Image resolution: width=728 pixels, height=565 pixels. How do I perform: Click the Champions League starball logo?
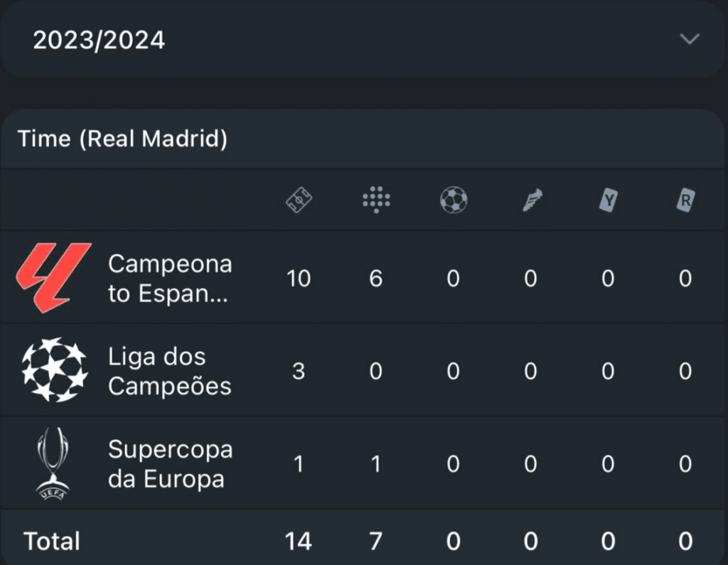(54, 370)
